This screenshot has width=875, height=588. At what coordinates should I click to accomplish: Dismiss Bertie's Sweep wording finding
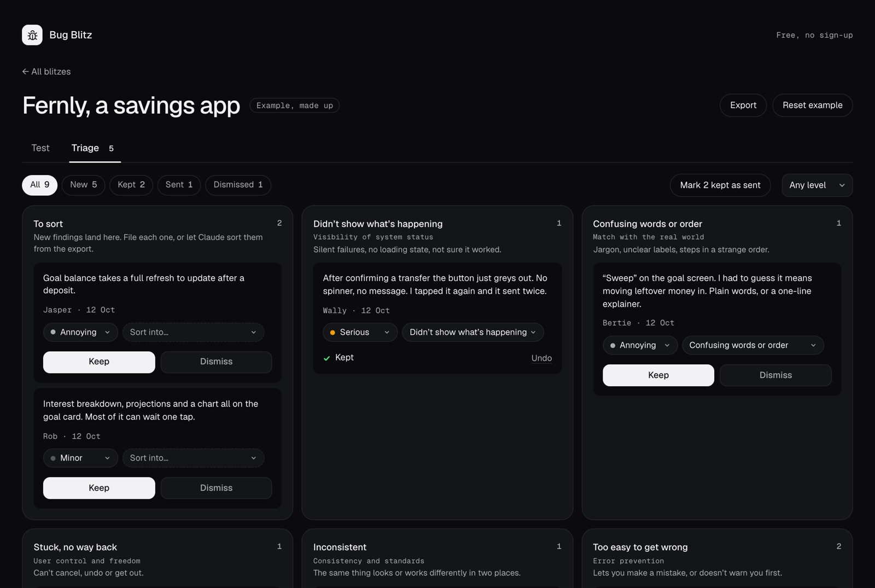775,376
